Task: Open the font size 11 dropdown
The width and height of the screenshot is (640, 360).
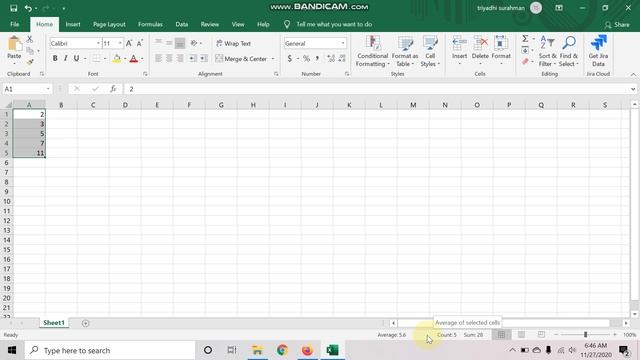Action: [120, 43]
